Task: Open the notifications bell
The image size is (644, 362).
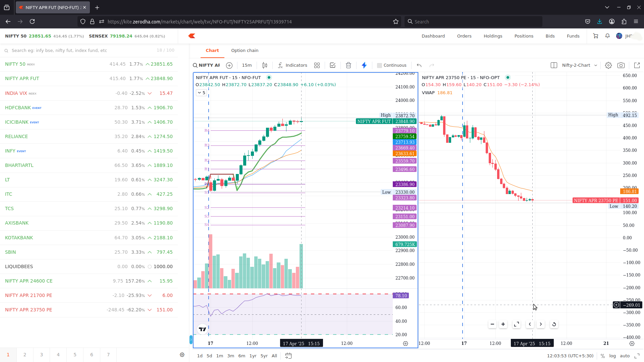Action: [607, 36]
